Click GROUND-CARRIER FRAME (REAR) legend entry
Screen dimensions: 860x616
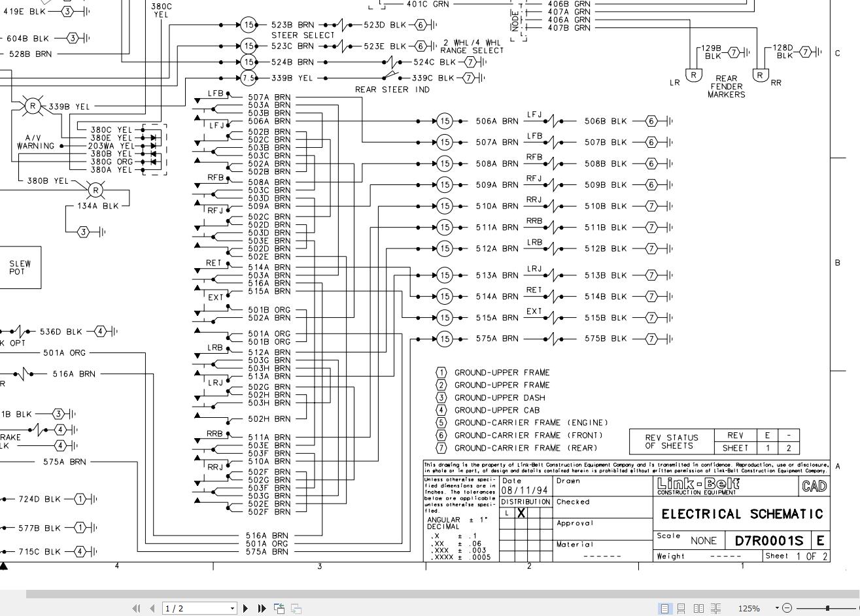pos(526,448)
